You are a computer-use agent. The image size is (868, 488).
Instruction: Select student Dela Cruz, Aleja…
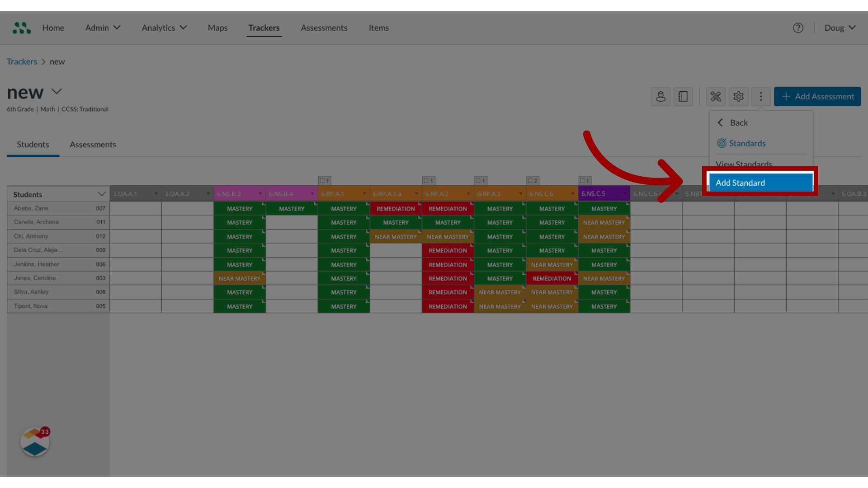[38, 250]
